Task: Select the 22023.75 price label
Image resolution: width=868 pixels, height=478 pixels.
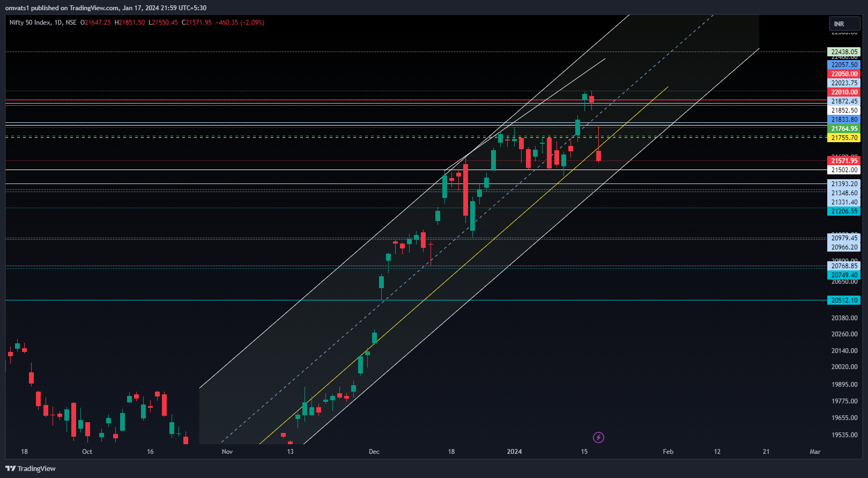Action: click(x=844, y=83)
